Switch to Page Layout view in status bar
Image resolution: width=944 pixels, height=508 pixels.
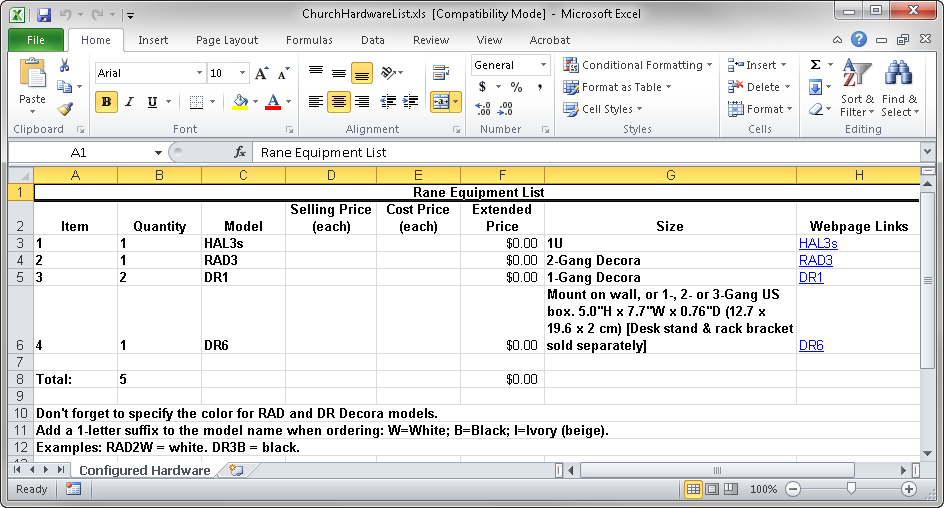pos(712,489)
